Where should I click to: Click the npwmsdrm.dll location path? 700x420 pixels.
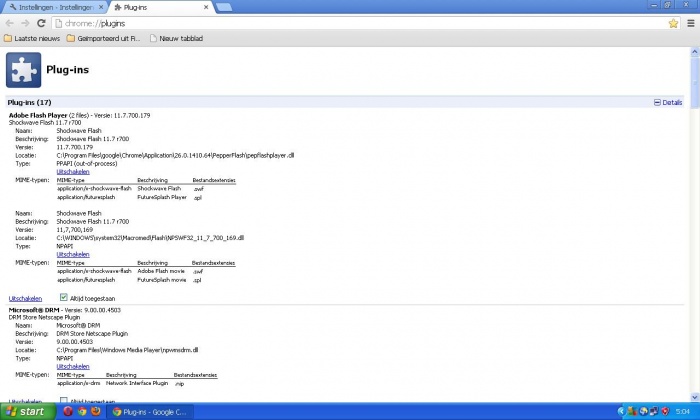point(127,350)
